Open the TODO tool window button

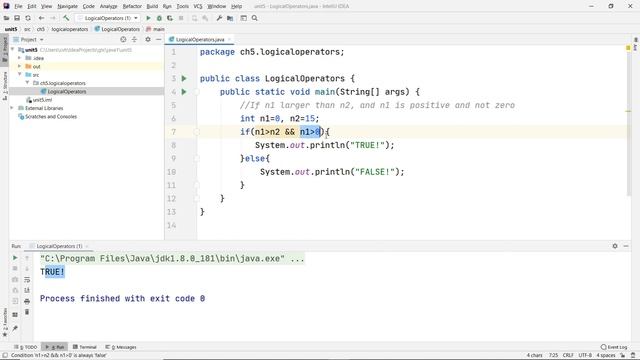(x=26, y=347)
